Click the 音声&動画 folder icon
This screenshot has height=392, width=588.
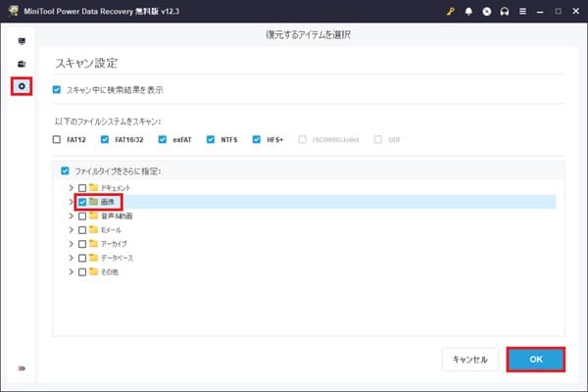point(93,216)
